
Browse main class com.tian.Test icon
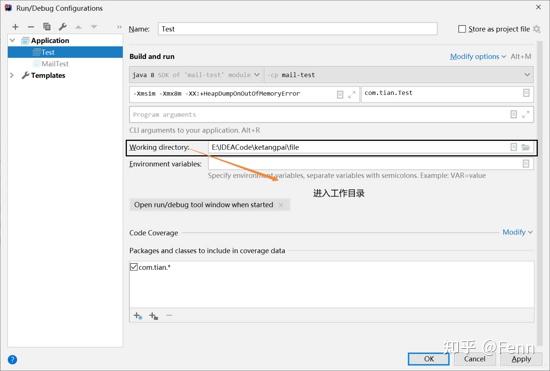point(526,93)
